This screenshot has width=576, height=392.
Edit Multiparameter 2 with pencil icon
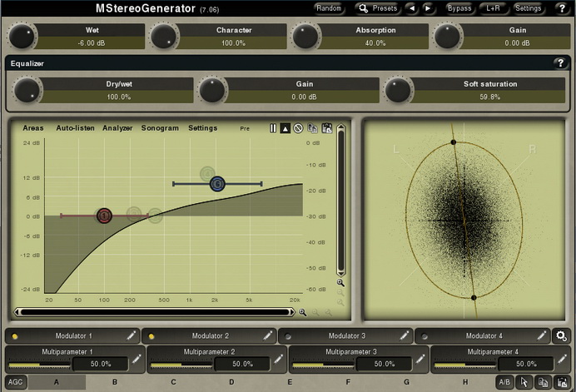[278, 359]
